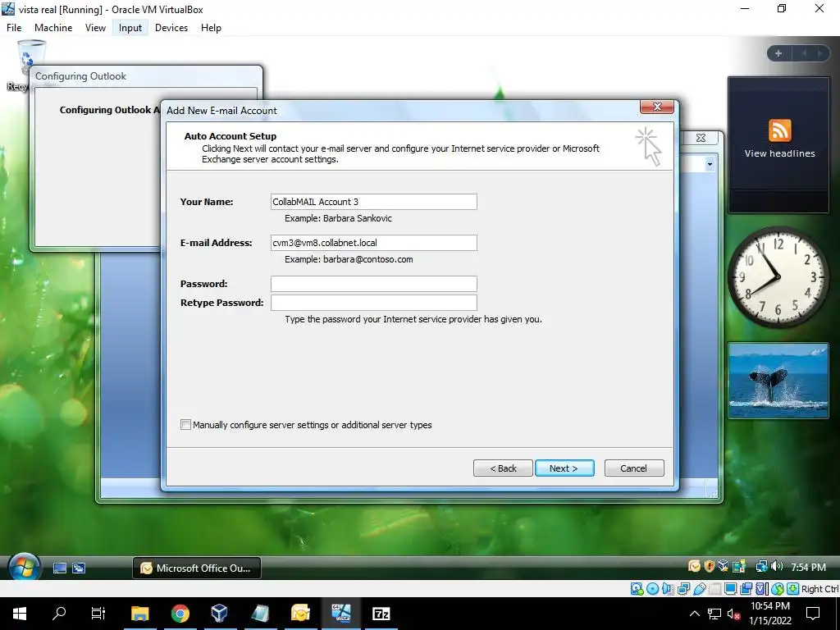Cancel the Add New E-mail Account wizard
Viewport: 840px width, 630px height.
coord(634,468)
